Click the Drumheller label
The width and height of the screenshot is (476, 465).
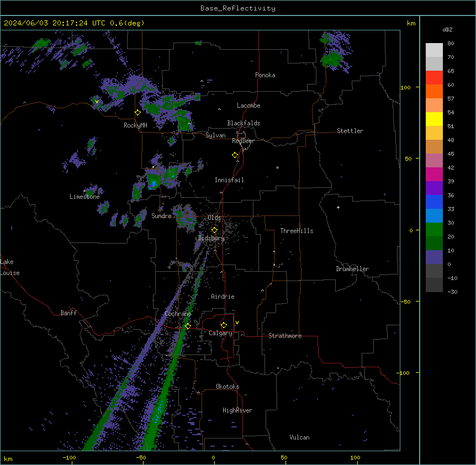[352, 269]
